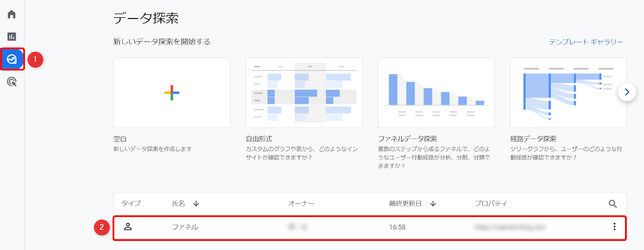The image size is (644, 250).
Task: Click the タイプ column header
Action: point(131,204)
